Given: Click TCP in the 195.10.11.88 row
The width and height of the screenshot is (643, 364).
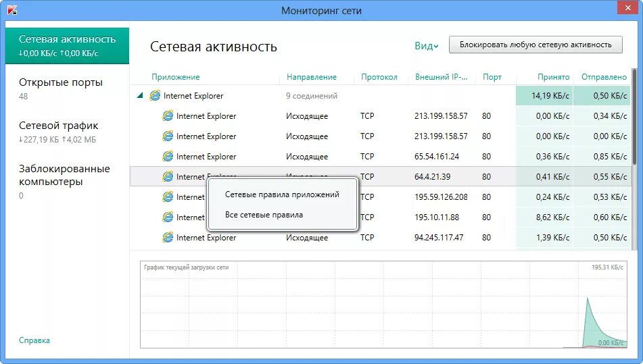Looking at the screenshot, I should [367, 217].
